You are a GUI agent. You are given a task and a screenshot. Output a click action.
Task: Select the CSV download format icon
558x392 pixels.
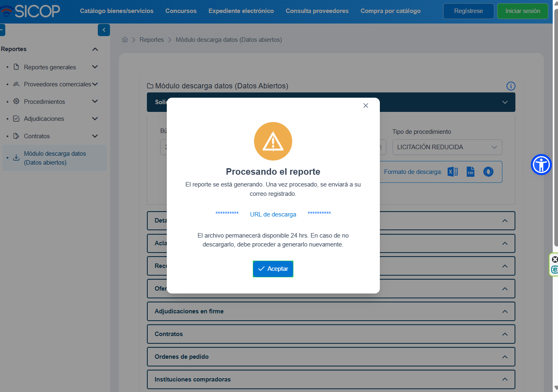click(470, 171)
